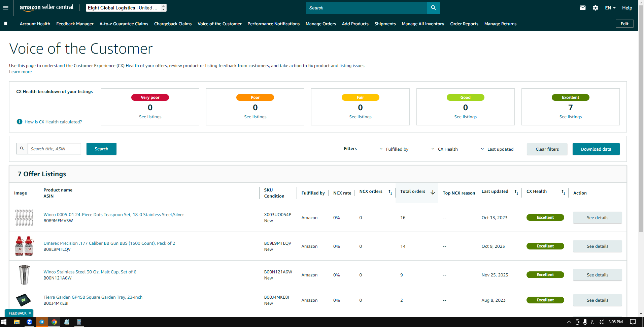Image resolution: width=644 pixels, height=327 pixels.
Task: Open Help in the header
Action: (x=627, y=8)
